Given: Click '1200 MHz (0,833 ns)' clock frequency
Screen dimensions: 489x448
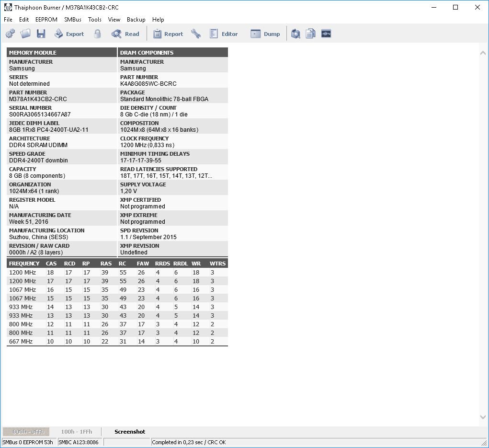Looking at the screenshot, I should click(148, 145).
